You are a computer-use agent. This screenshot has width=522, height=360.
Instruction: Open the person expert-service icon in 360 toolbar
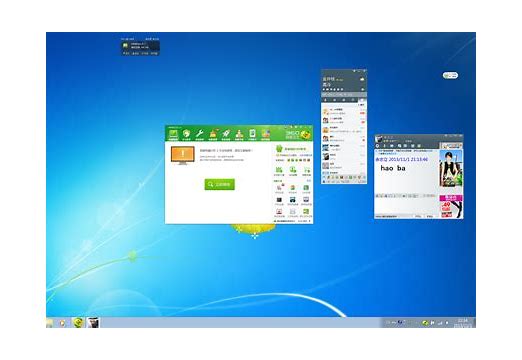[x=239, y=134]
